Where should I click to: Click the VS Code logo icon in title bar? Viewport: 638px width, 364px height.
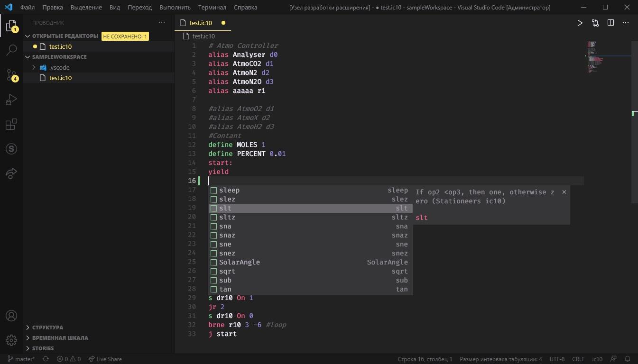pos(9,7)
